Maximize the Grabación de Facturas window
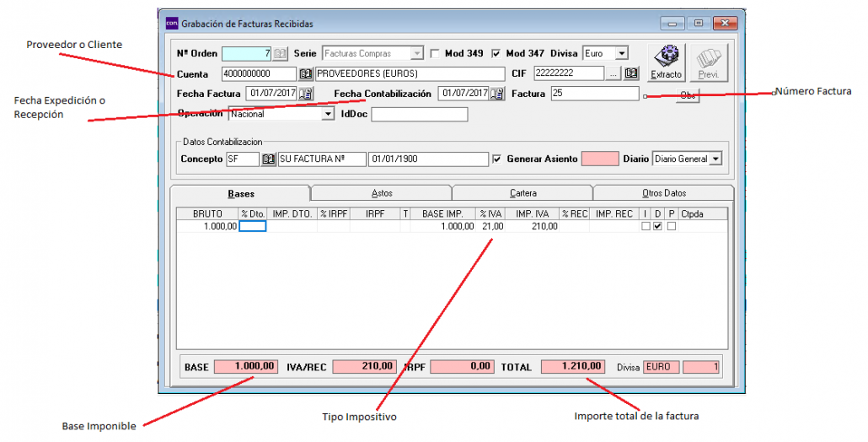The height and width of the screenshot is (442, 868). tap(699, 24)
